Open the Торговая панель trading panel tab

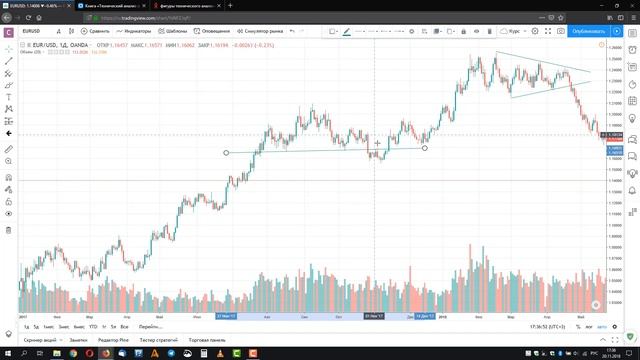[x=207, y=340]
